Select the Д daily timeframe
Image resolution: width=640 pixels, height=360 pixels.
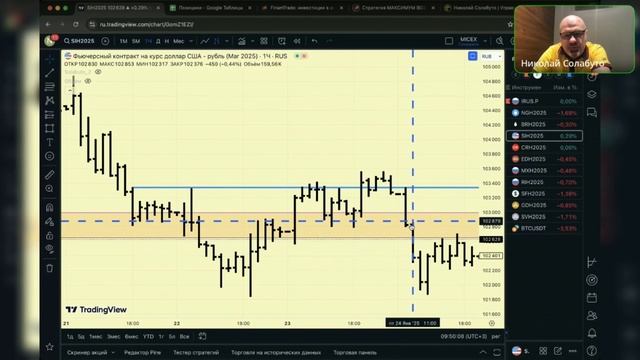point(158,41)
